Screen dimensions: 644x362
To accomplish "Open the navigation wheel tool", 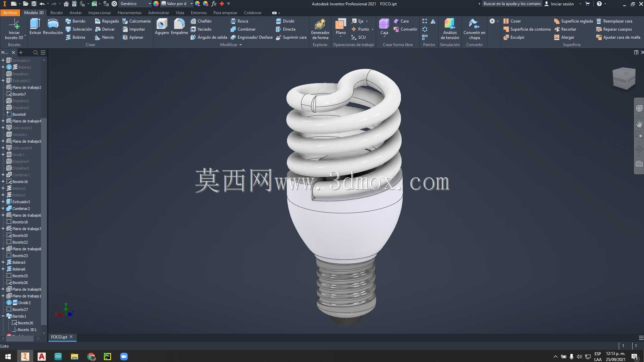I will click(x=639, y=108).
